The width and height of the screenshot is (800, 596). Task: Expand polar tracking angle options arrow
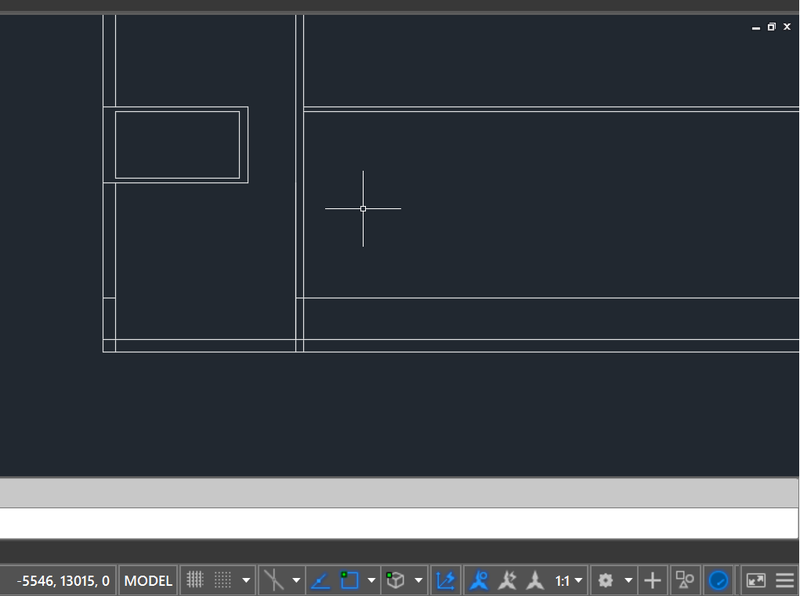point(296,580)
